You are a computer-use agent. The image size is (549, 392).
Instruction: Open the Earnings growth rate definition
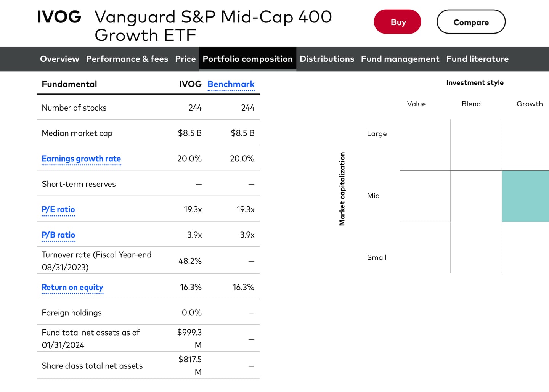(81, 159)
